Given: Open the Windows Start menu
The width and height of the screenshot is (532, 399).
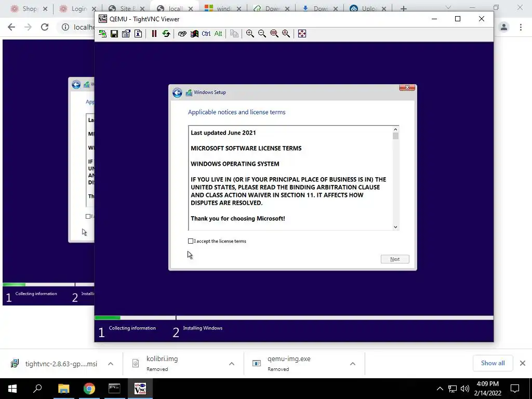Looking at the screenshot, I should [12, 389].
